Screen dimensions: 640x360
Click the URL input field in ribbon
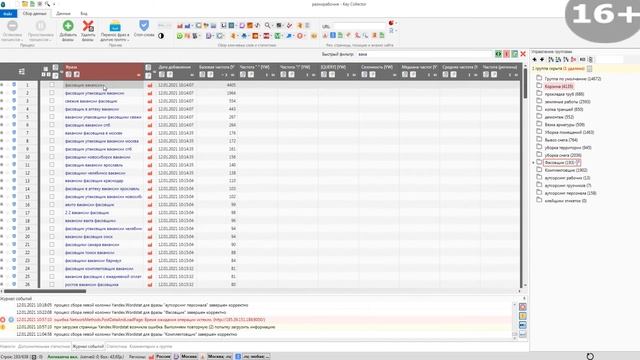click(358, 26)
